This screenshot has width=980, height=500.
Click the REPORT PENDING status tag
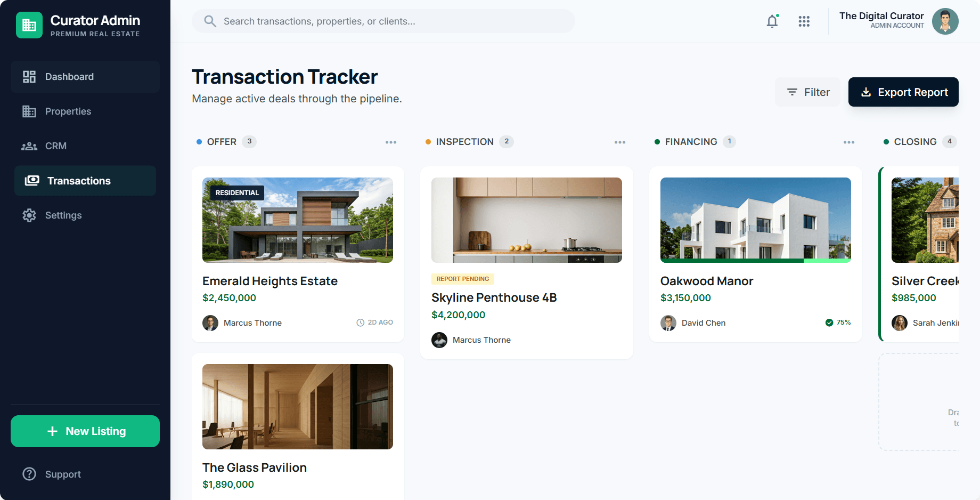[462, 278]
